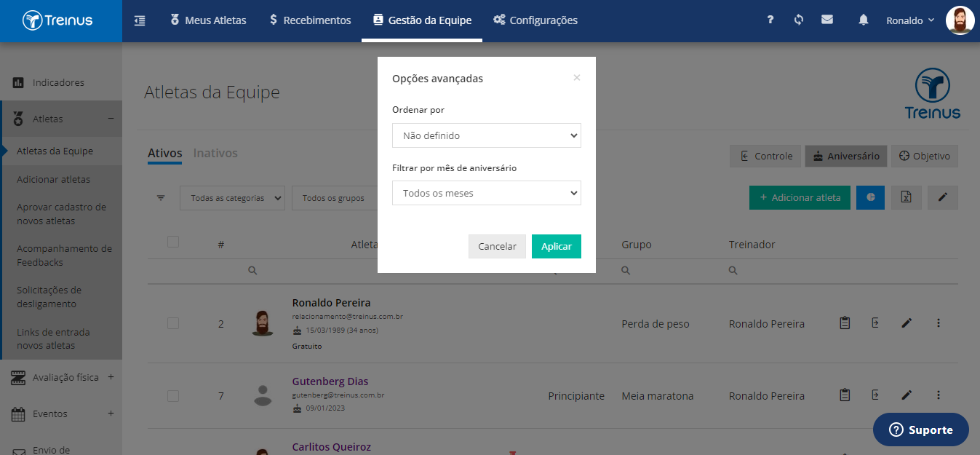Click the blue pie chart icon button
Viewport: 980px width, 455px height.
[x=871, y=197]
